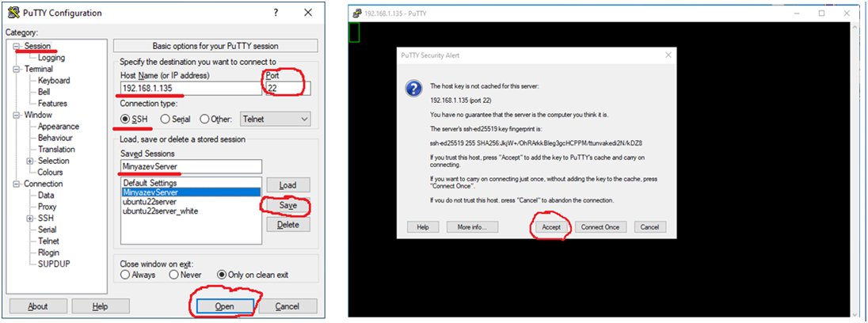Open the Rlogin category in tree
868x323 pixels.
48,253
